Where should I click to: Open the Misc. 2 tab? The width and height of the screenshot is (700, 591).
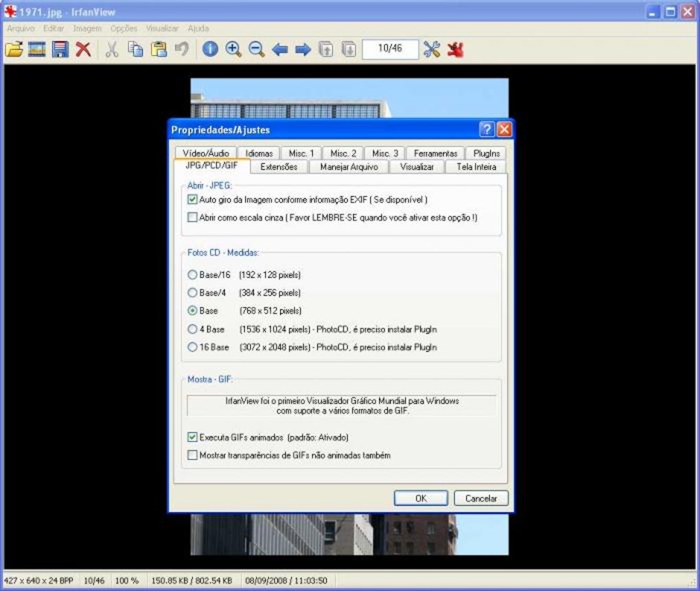tap(343, 153)
